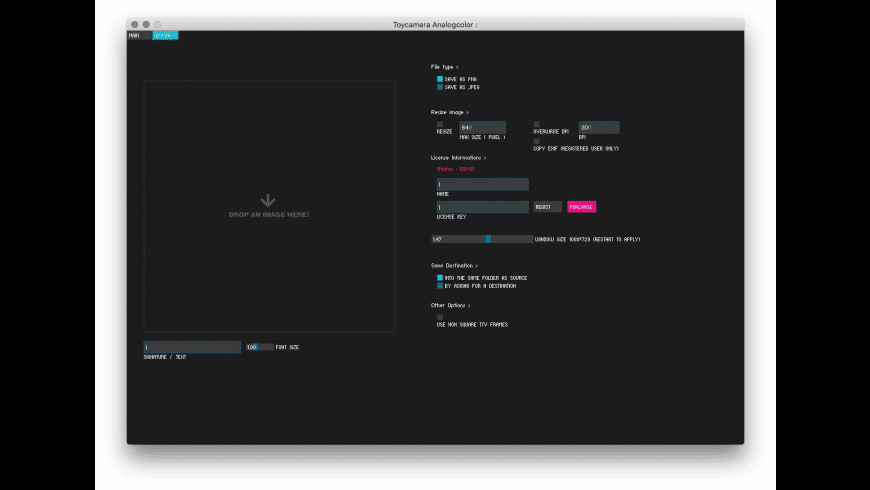Click the DROP AN IMAGE HERE! text
The height and width of the screenshot is (490, 870).
coord(269,215)
